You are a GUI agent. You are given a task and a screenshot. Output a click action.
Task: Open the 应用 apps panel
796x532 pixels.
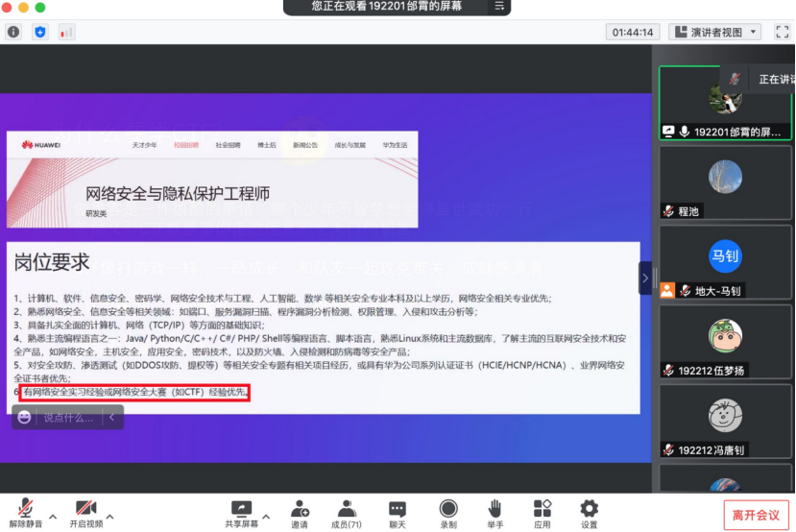click(x=543, y=514)
